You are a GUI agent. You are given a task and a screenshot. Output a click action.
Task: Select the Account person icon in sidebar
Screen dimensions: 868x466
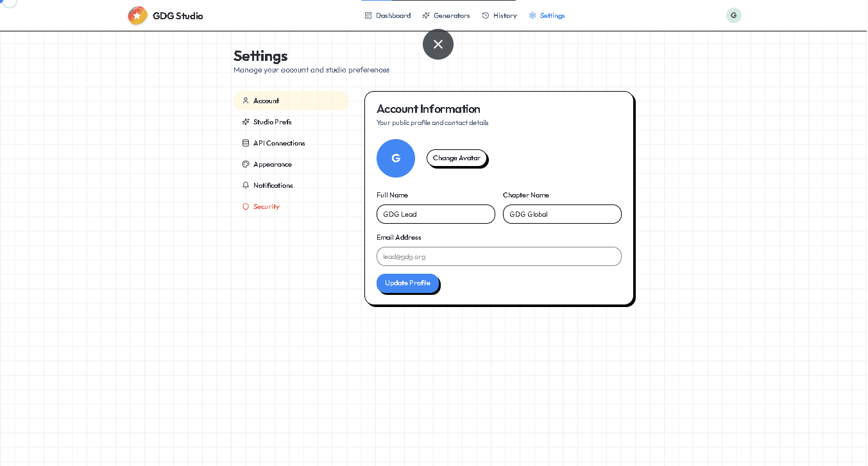246,101
